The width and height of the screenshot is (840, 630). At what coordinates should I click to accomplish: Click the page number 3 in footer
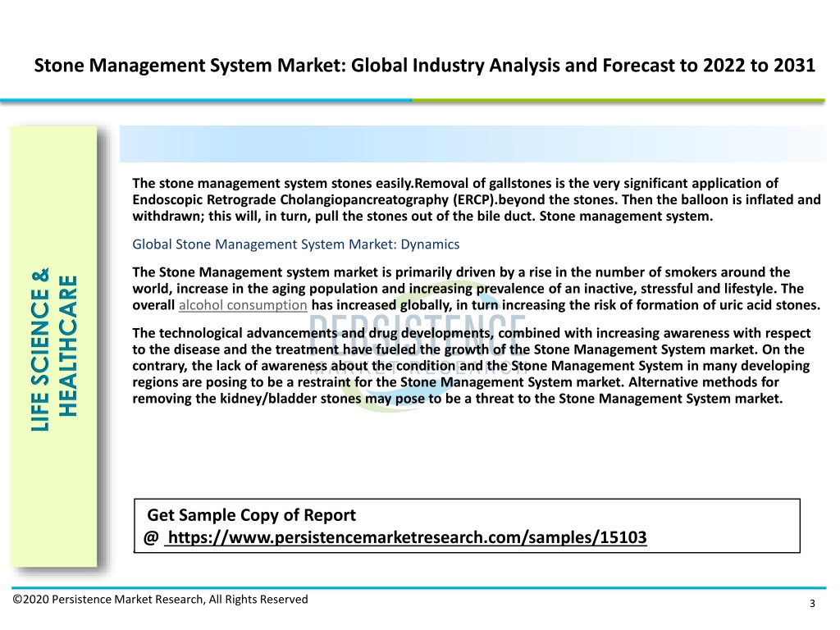tap(812, 603)
